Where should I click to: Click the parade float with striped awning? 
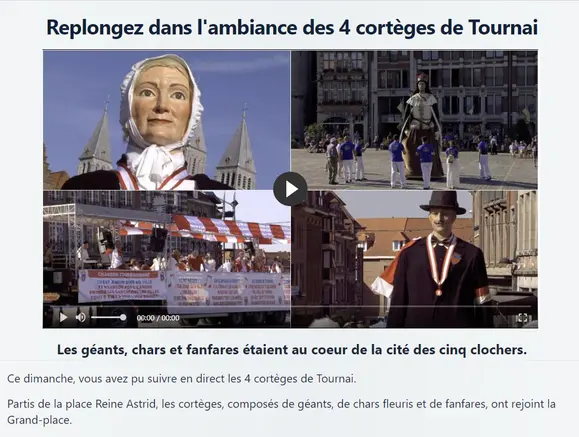click(167, 259)
